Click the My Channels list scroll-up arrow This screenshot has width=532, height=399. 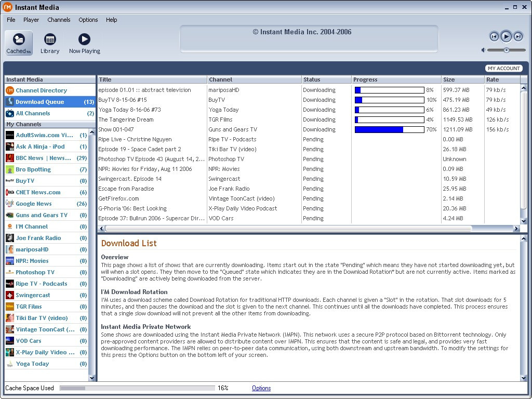tap(92, 132)
